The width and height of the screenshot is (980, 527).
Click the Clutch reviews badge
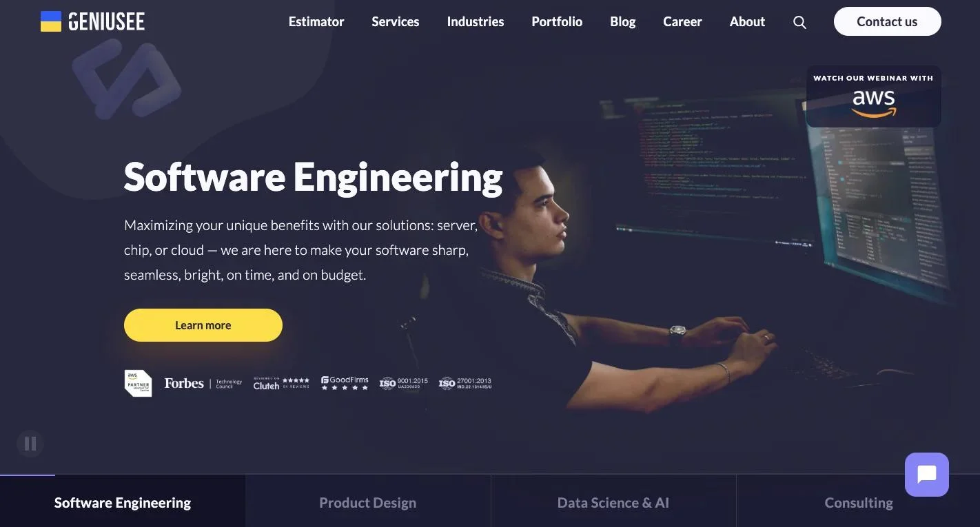[281, 383]
